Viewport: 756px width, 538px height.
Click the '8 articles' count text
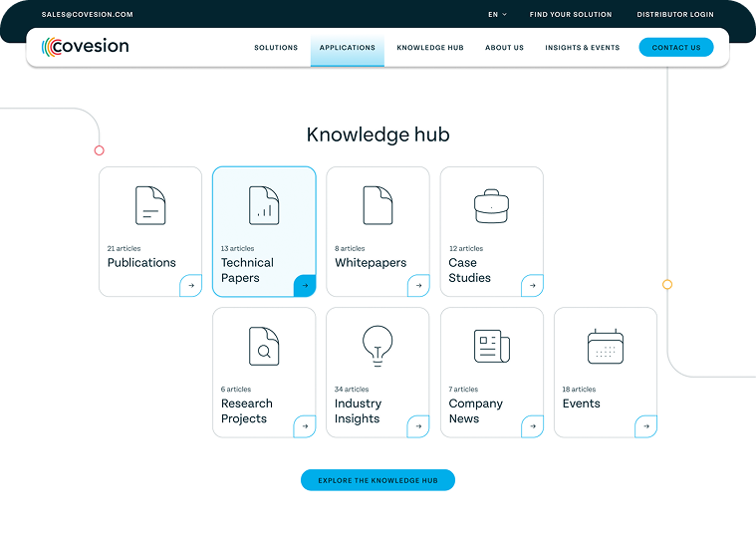(350, 248)
